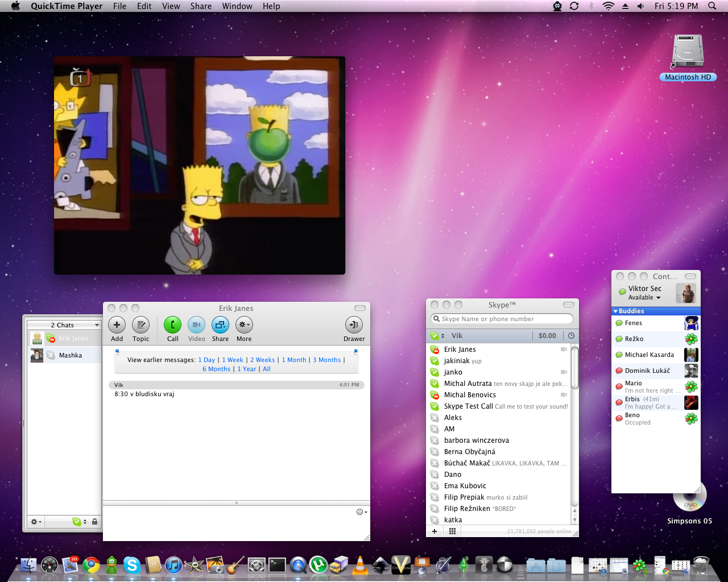This screenshot has height=582, width=728.
Task: Select buddy Dominik Lukáč
Action: click(656, 371)
